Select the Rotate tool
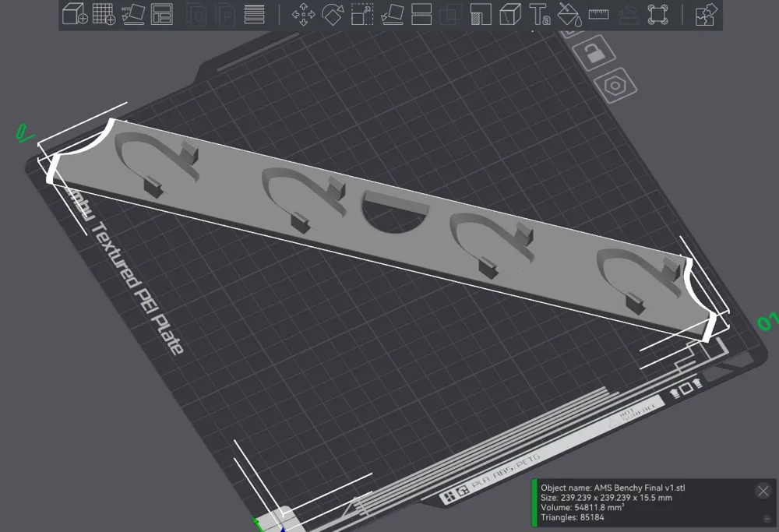 333,14
